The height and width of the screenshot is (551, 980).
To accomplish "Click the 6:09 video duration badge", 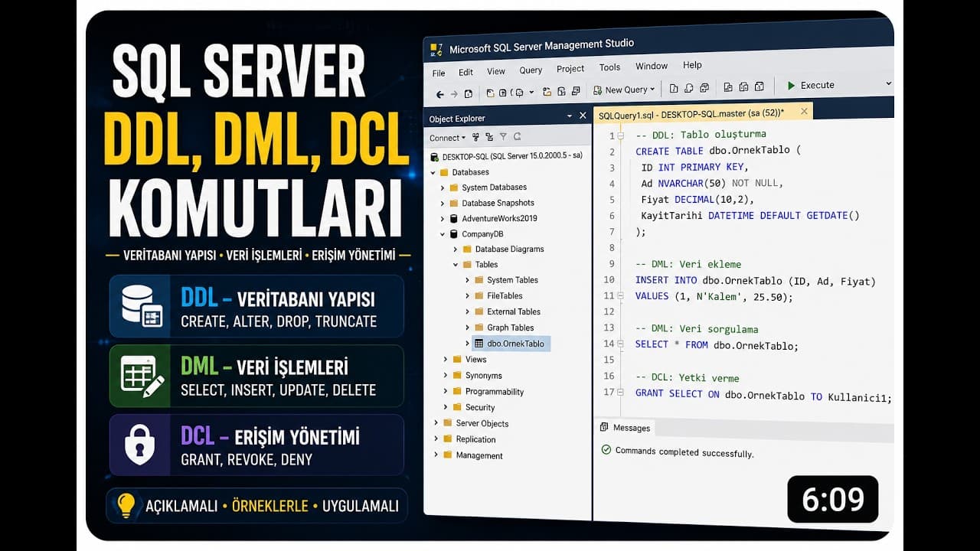I will click(x=833, y=500).
